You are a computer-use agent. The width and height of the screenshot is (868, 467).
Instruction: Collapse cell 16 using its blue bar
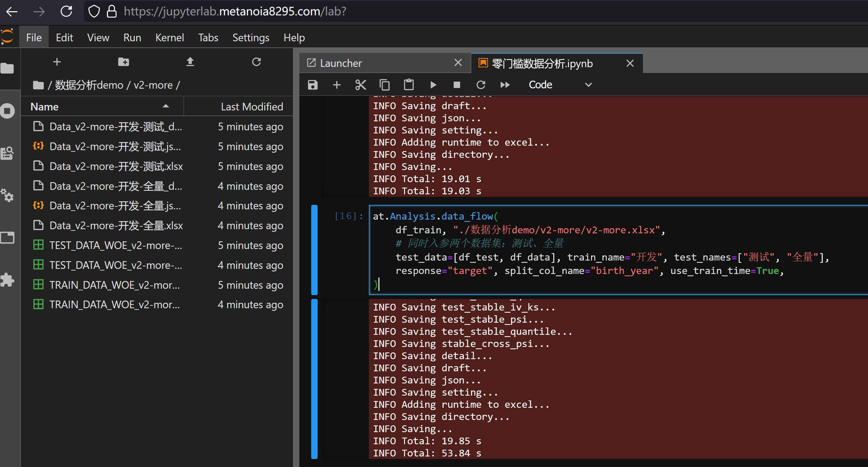tap(314, 250)
